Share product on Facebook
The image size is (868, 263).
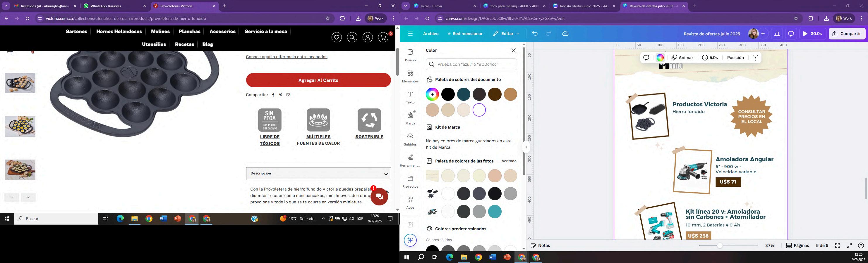tap(273, 95)
